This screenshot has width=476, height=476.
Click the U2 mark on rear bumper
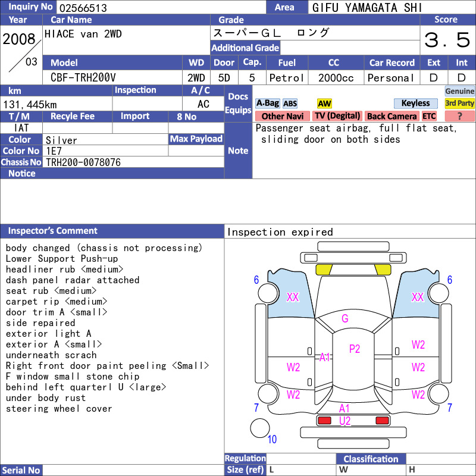pyautogui.click(x=345, y=421)
